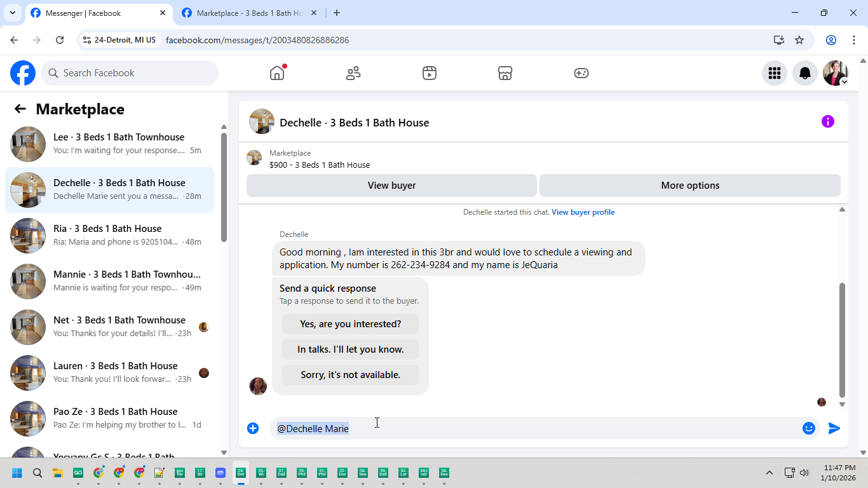The image size is (868, 488).
Task: Open the notifications bell
Action: point(805,73)
